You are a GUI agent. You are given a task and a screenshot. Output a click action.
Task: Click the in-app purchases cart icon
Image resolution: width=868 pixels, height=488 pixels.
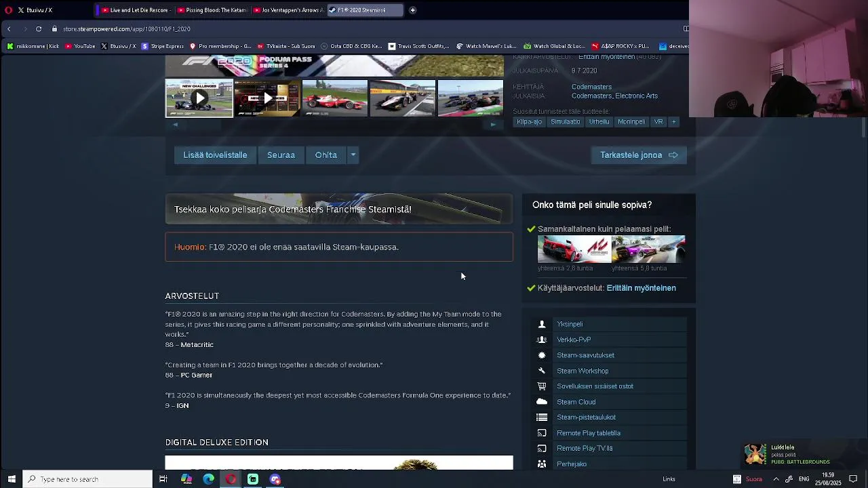(x=542, y=386)
